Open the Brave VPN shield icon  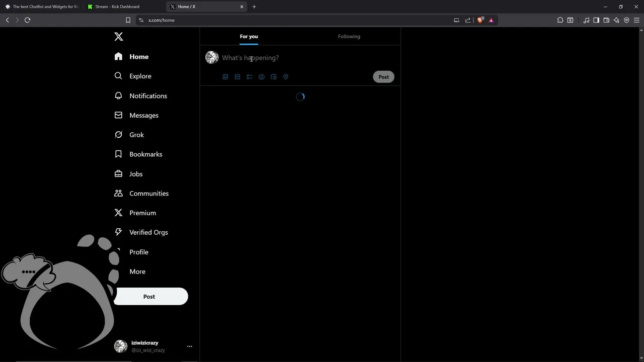pyautogui.click(x=626, y=20)
